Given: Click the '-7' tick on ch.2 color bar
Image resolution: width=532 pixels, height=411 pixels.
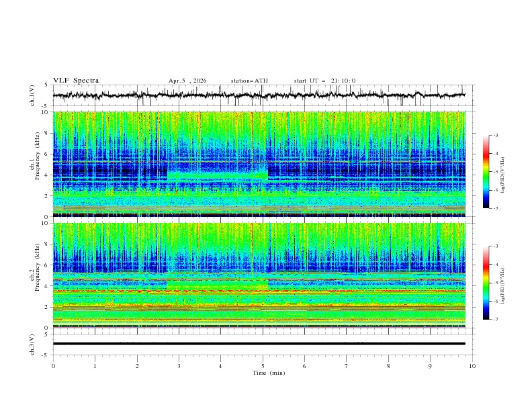Looking at the screenshot, I should (496, 320).
